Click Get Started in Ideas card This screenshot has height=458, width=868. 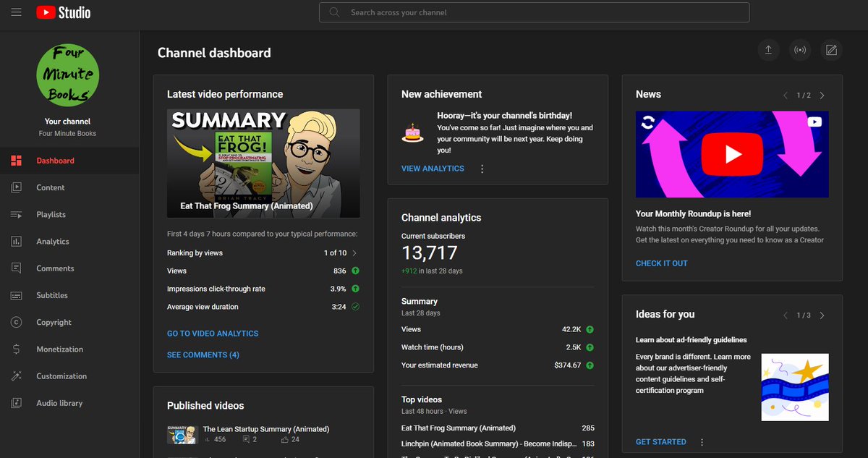coord(661,442)
